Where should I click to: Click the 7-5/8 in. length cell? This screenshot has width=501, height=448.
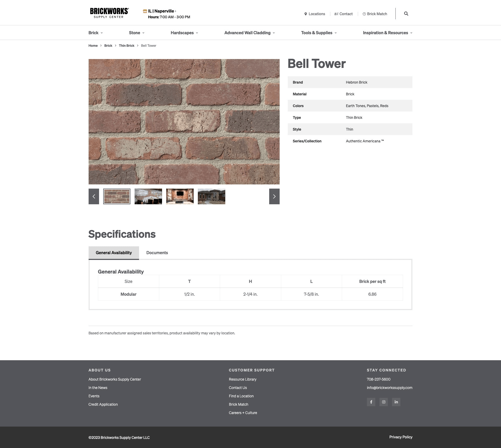point(311,294)
